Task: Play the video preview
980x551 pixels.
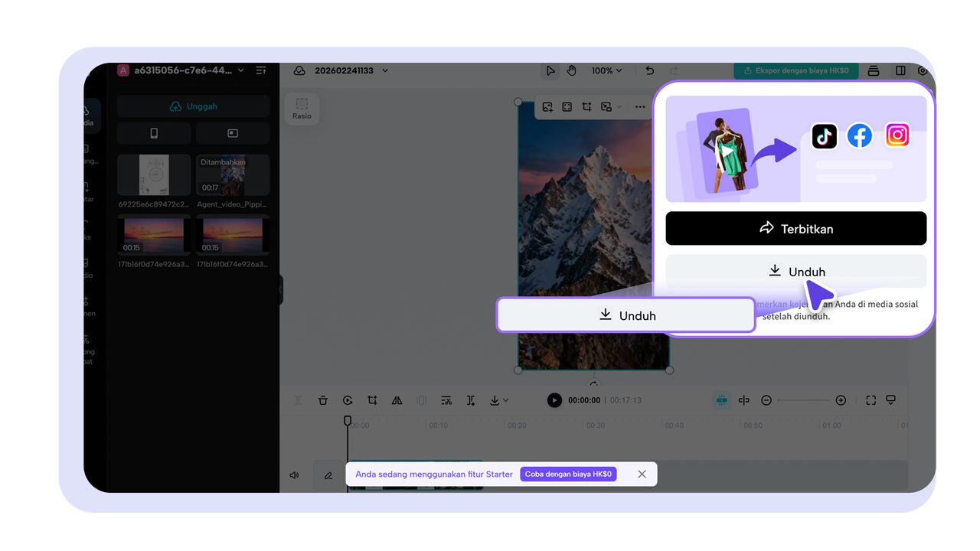Action: (554, 400)
